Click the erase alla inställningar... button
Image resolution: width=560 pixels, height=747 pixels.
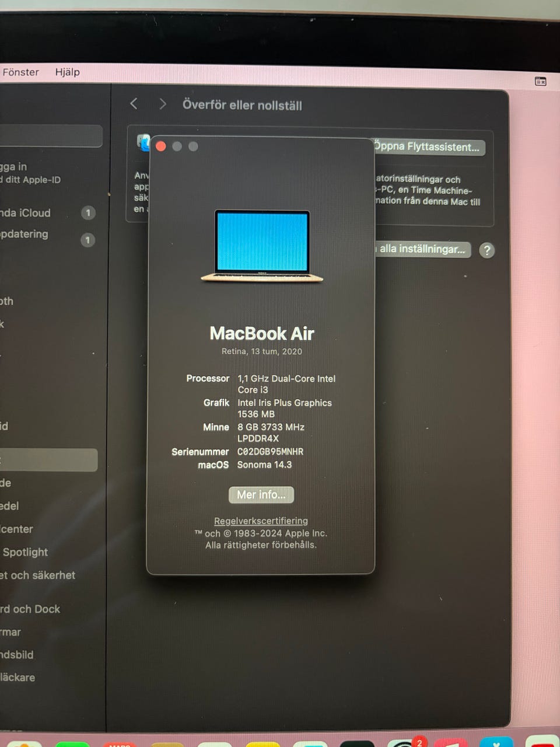pyautogui.click(x=422, y=249)
